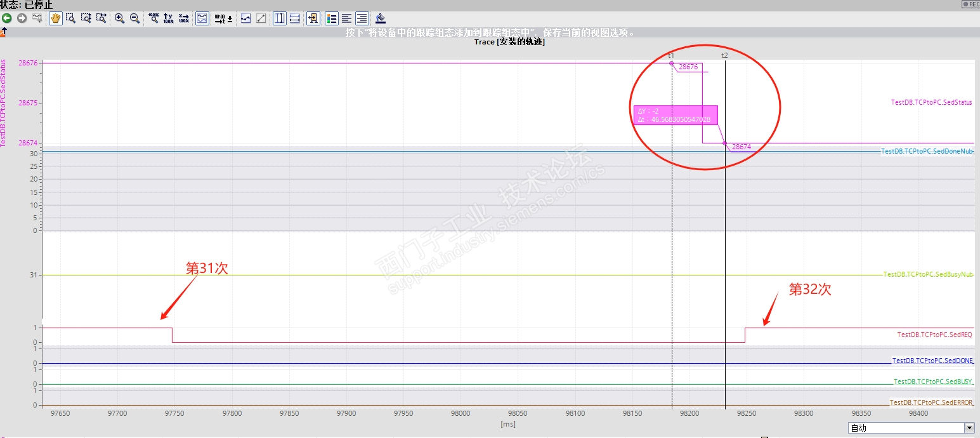The height and width of the screenshot is (438, 980).
Task: Click the scale Y axis 100% icon
Action: 169,18
